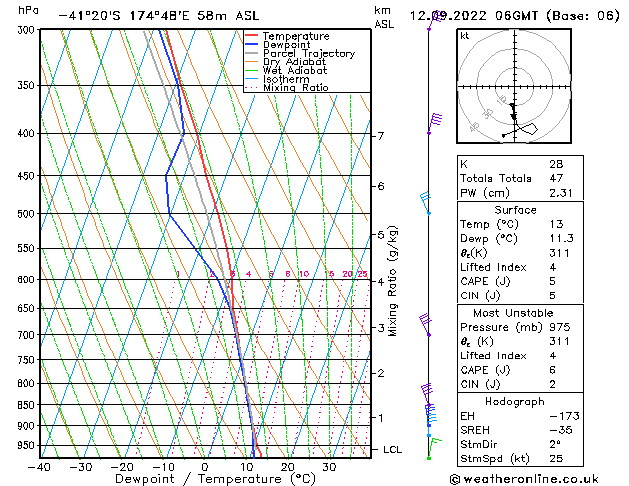Click the -40 temperature axis label
Viewport: 629px width, 486px height.
tap(39, 467)
